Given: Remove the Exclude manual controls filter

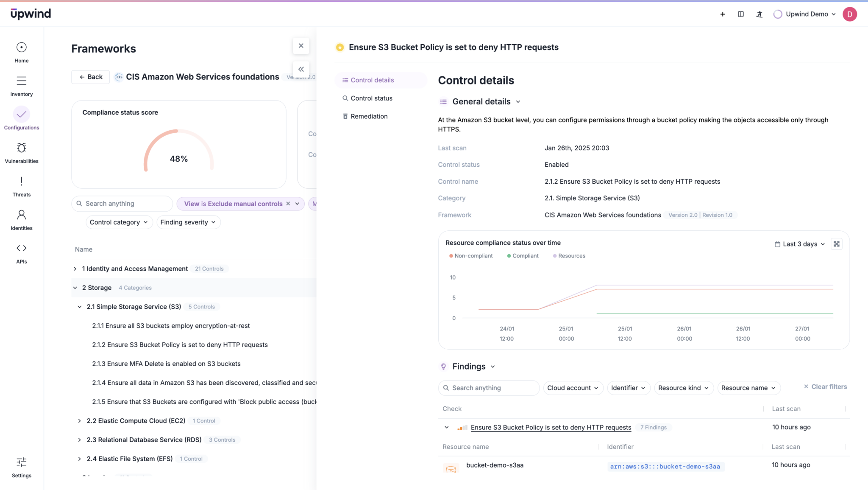Looking at the screenshot, I should [x=288, y=204].
